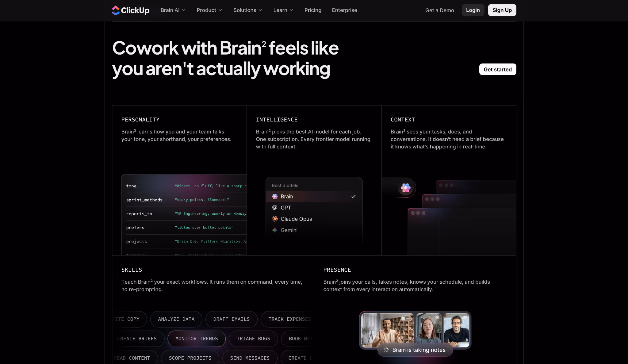Click the Get started button

498,69
